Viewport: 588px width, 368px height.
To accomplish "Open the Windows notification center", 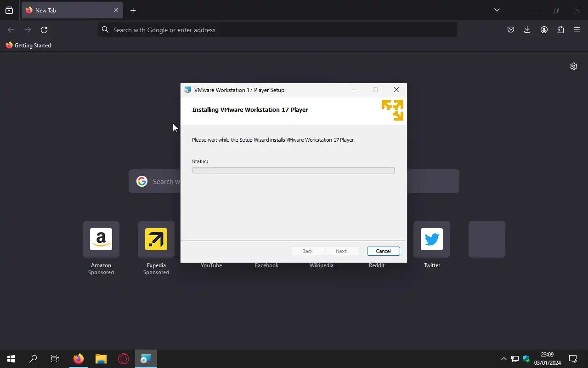I will point(573,359).
